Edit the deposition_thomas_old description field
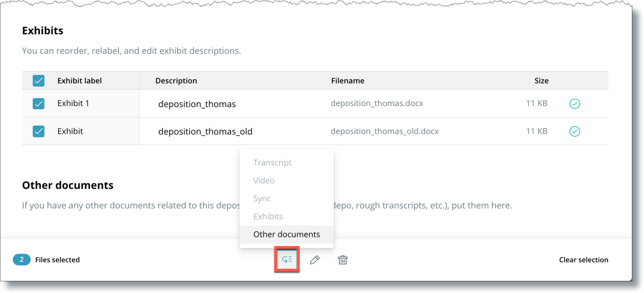 [206, 131]
